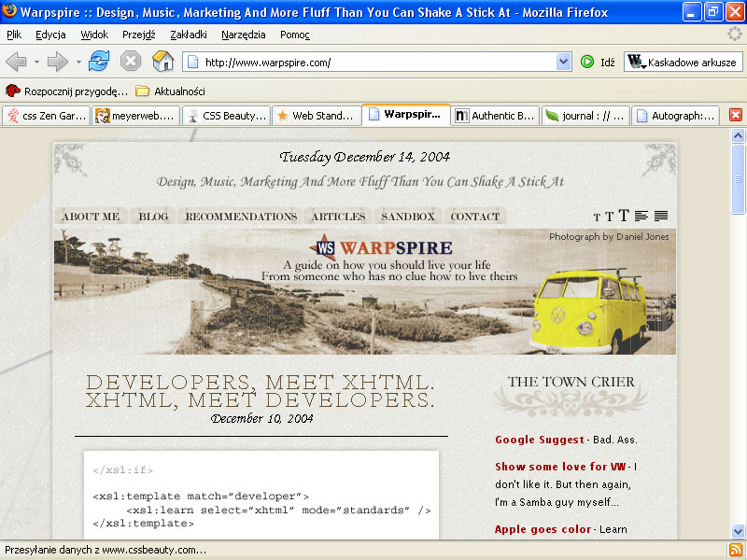Select the Warpspire tab
Screen dimensions: 747x560
tap(406, 115)
